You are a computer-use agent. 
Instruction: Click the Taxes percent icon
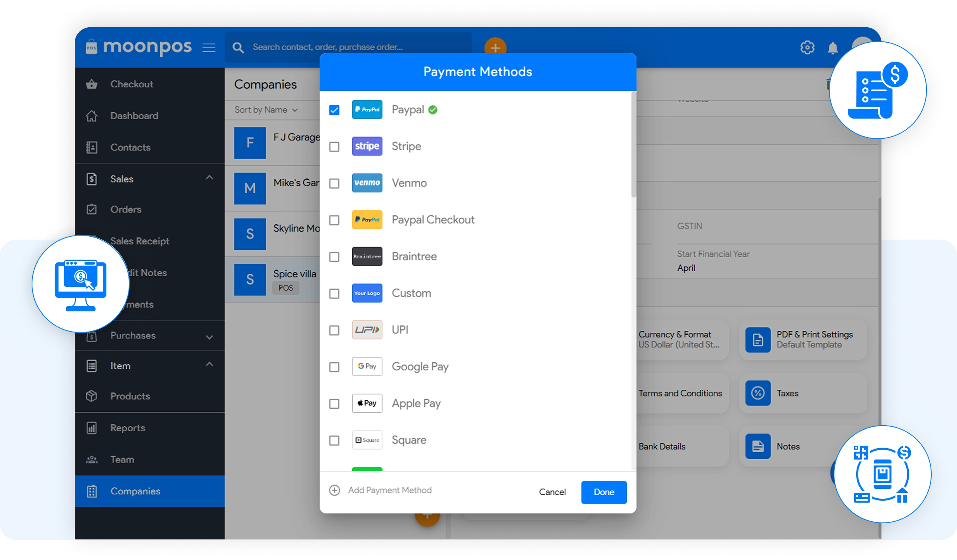point(758,393)
